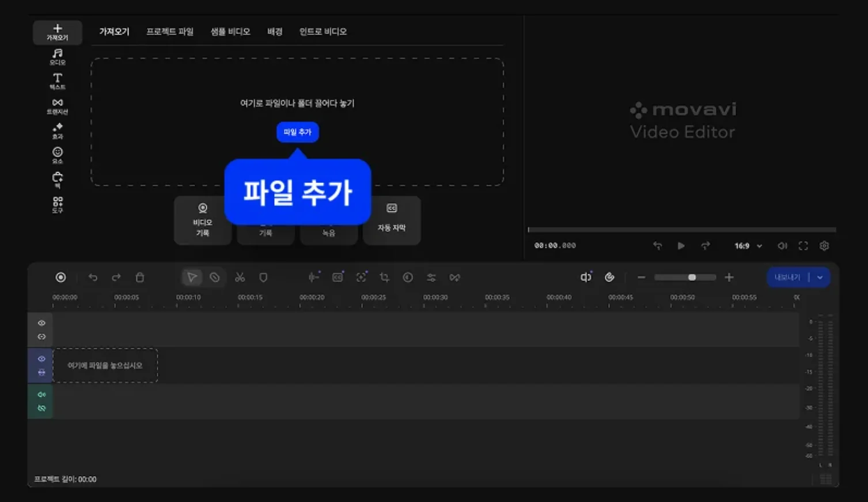
Task: Click the 00:00:10 mark on timeline ruler
Action: coord(188,298)
